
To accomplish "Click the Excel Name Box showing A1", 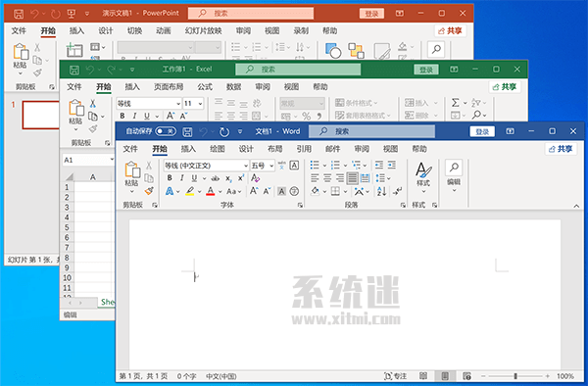I will tap(88, 160).
